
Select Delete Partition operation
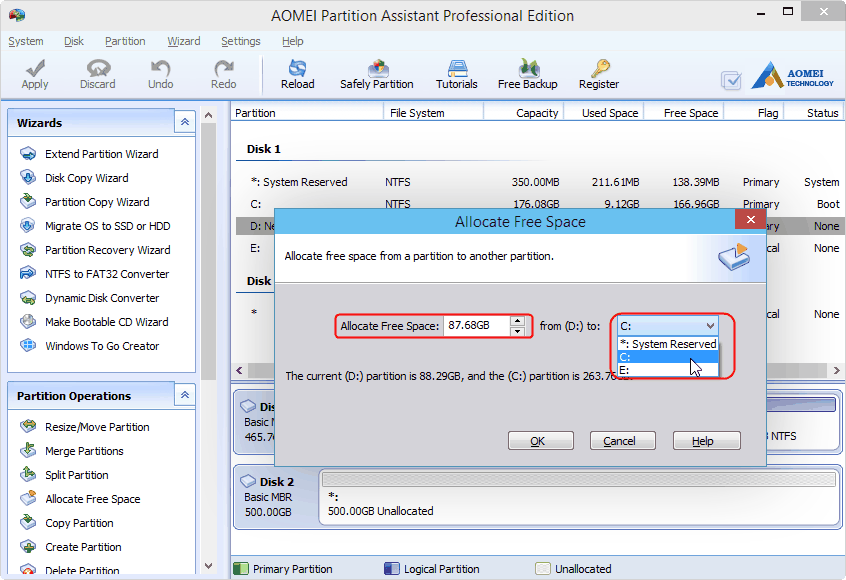pos(82,570)
